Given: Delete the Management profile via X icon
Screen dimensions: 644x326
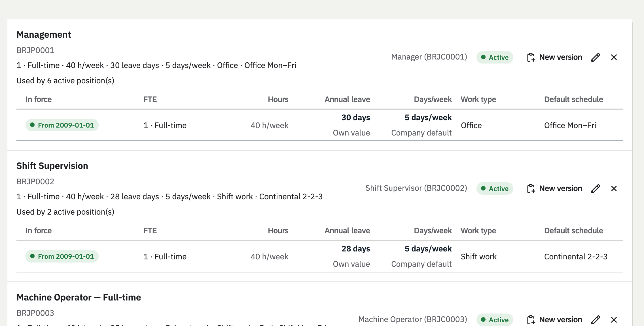Looking at the screenshot, I should coord(614,57).
